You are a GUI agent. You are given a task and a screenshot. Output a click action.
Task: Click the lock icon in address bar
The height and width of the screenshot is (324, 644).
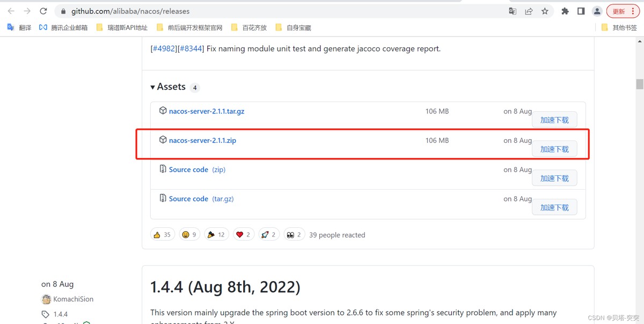pos(63,11)
